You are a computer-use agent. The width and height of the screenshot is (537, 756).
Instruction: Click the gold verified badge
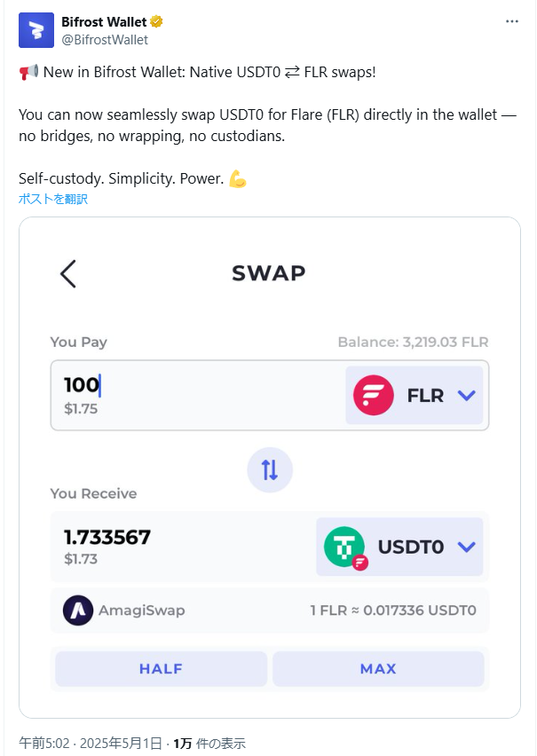(x=156, y=21)
